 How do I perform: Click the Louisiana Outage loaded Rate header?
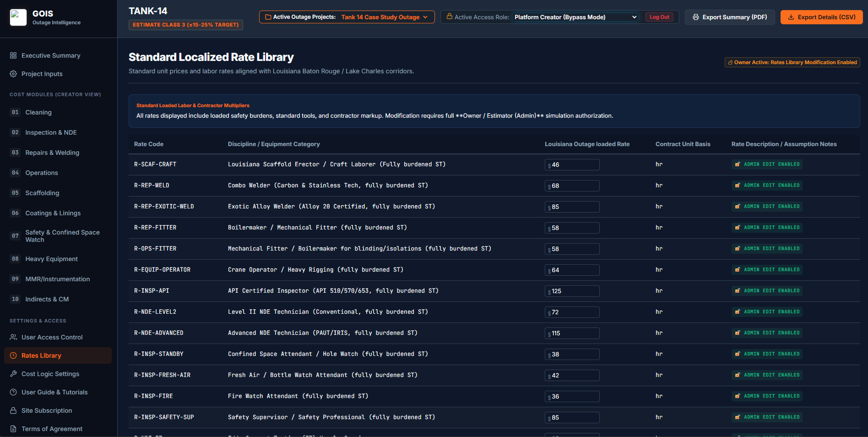click(x=587, y=144)
